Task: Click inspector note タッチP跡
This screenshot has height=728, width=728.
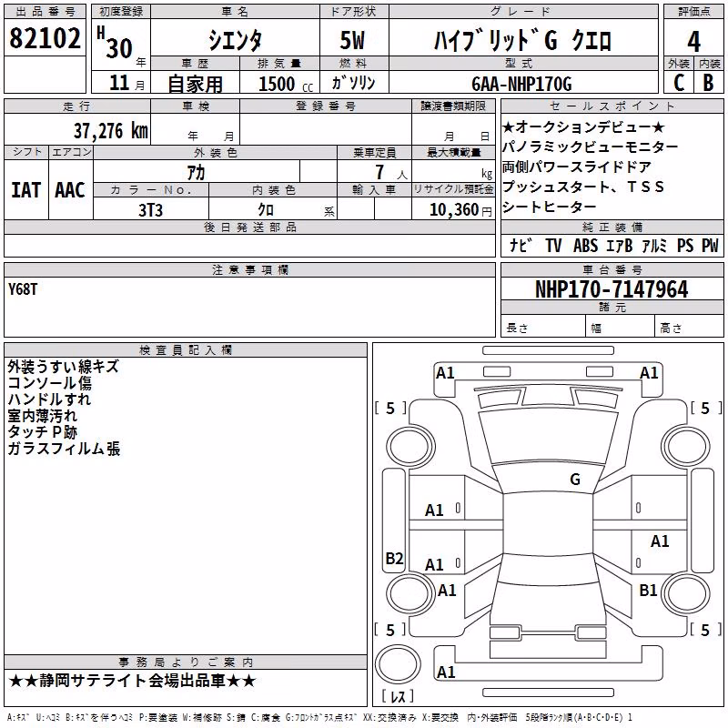Action: click(42, 431)
